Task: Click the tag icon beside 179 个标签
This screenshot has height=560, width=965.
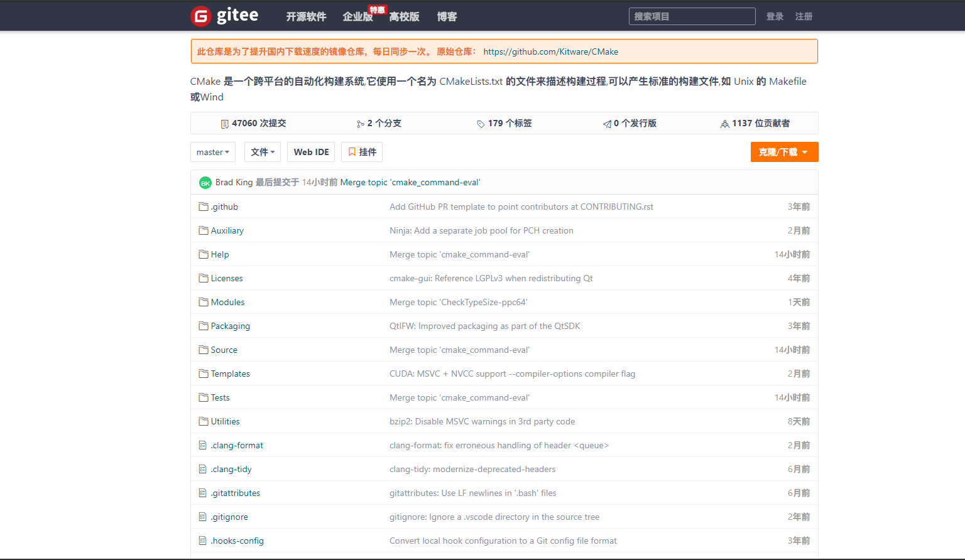Action: pyautogui.click(x=481, y=123)
